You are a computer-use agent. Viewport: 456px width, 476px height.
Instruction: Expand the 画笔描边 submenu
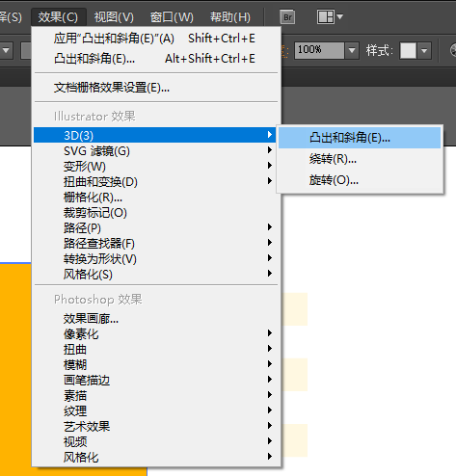coord(156,381)
